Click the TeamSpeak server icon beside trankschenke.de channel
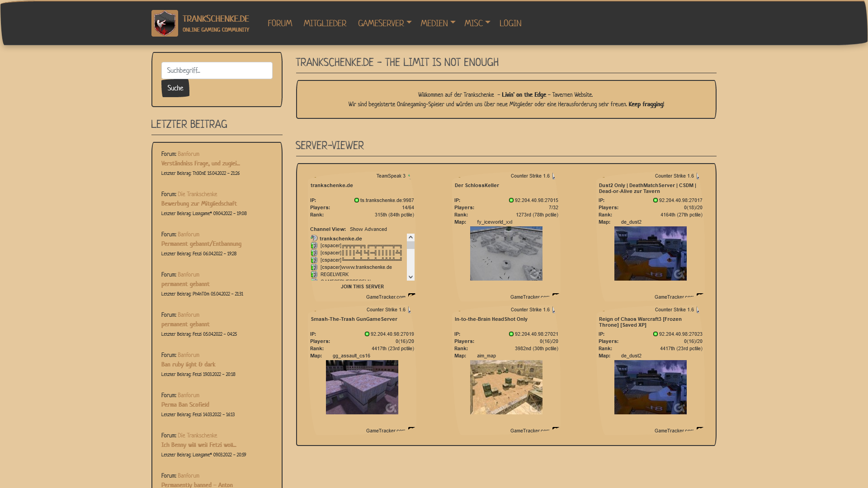 [314, 239]
